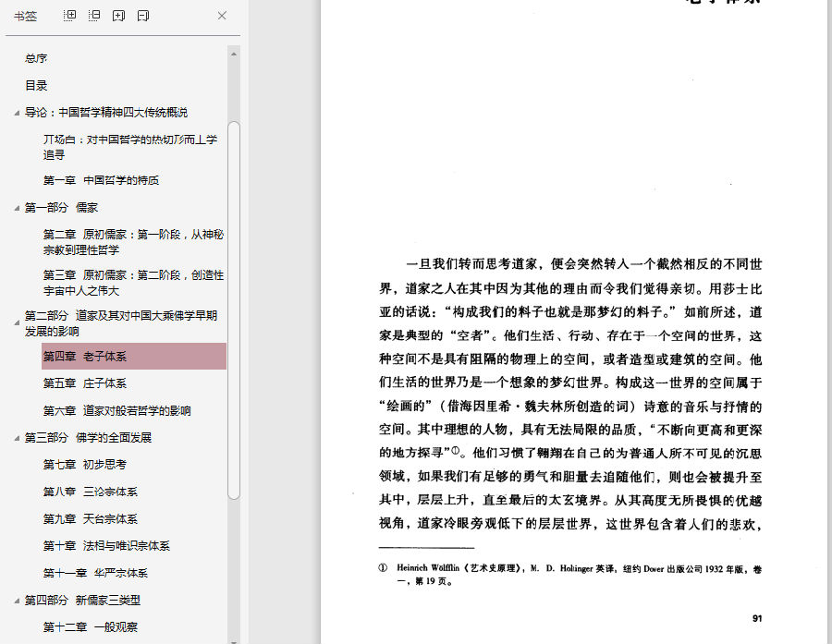Jump to 第五章 庄子体系
This screenshot has width=832, height=644.
click(85, 383)
